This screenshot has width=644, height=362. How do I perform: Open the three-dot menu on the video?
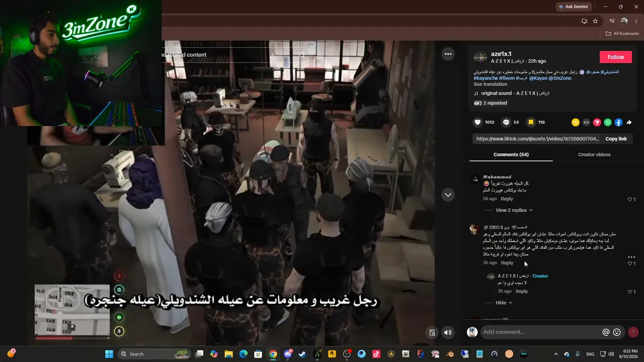pos(448,54)
